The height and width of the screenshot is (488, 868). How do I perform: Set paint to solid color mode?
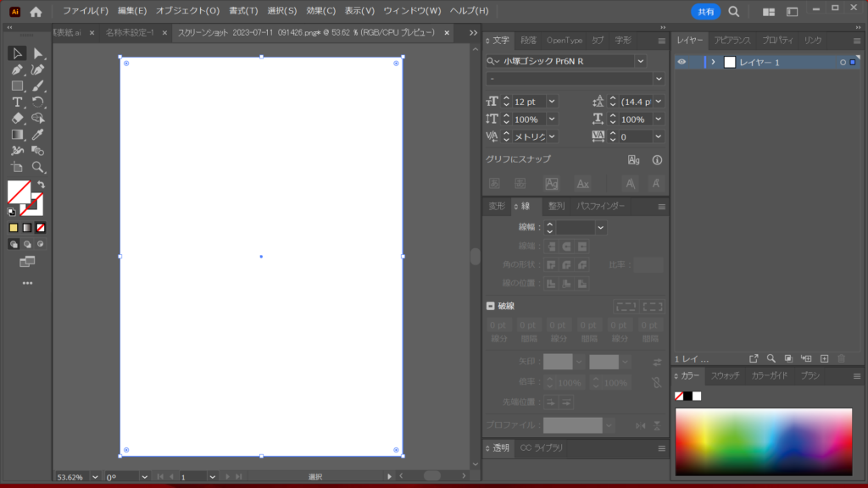[14, 228]
